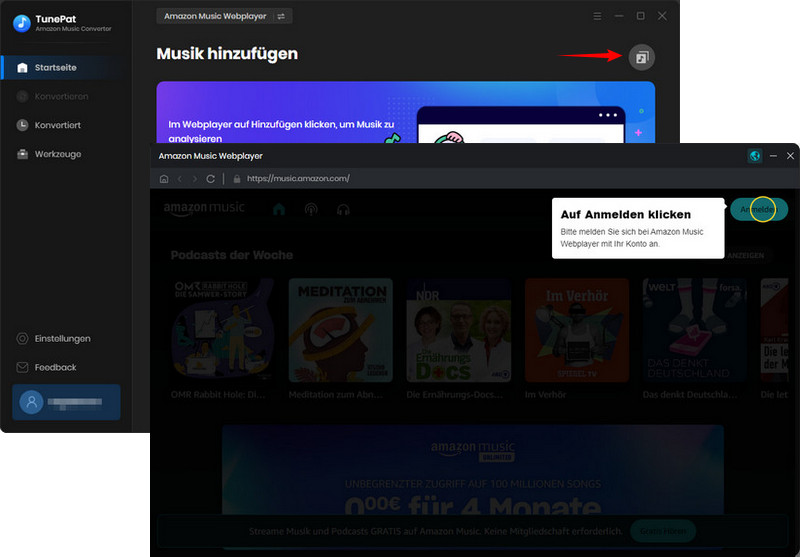The image size is (800, 557).
Task: Open the Startseite sidebar item
Action: point(64,68)
